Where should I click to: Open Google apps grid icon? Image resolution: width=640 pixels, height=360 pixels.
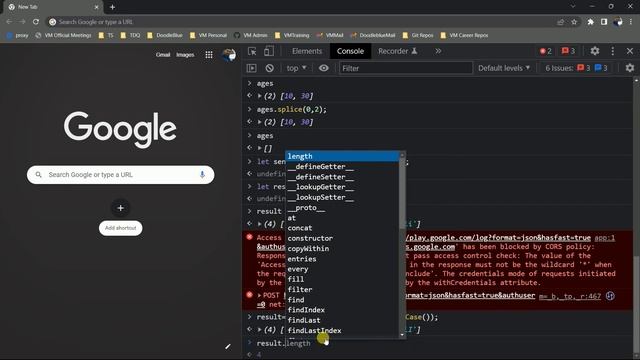click(x=209, y=55)
